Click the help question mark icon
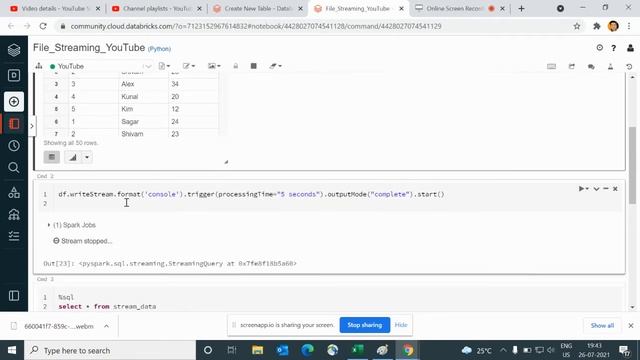The width and height of the screenshot is (640, 360). (x=613, y=48)
